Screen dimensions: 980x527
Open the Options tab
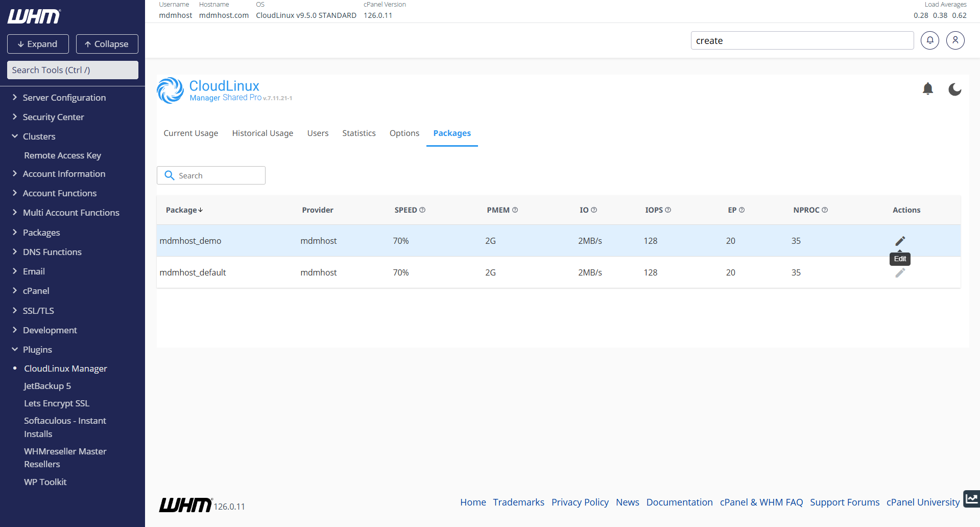coord(404,133)
